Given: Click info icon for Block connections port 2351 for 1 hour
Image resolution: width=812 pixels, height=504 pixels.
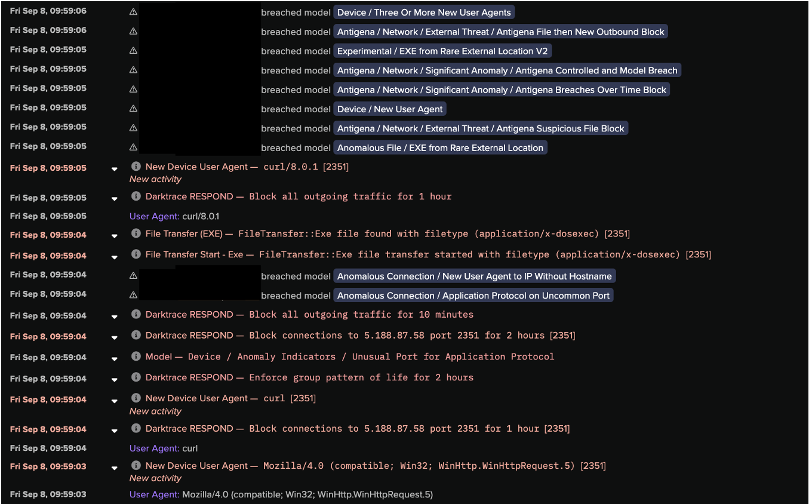Looking at the screenshot, I should (136, 428).
